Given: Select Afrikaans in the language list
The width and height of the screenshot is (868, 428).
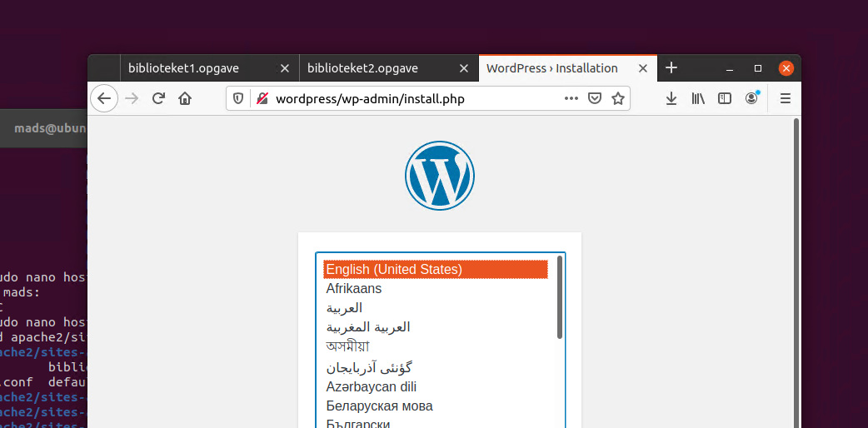Looking at the screenshot, I should coord(436,288).
